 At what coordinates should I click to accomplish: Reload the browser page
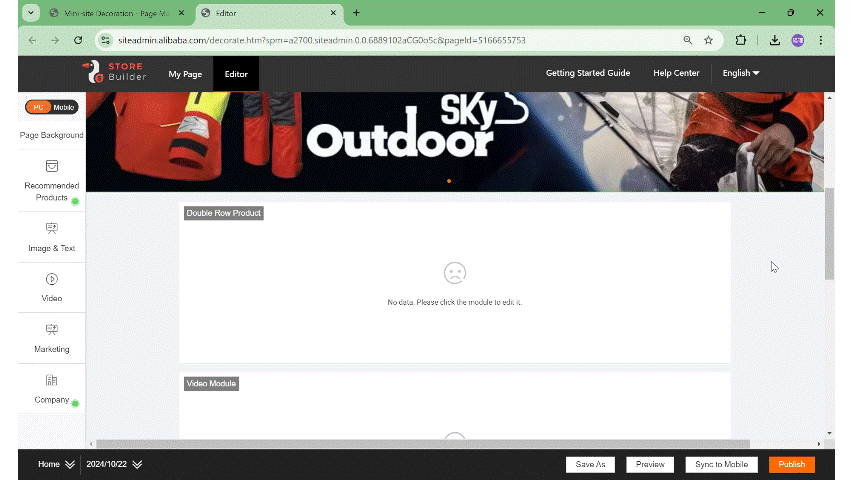[x=78, y=40]
